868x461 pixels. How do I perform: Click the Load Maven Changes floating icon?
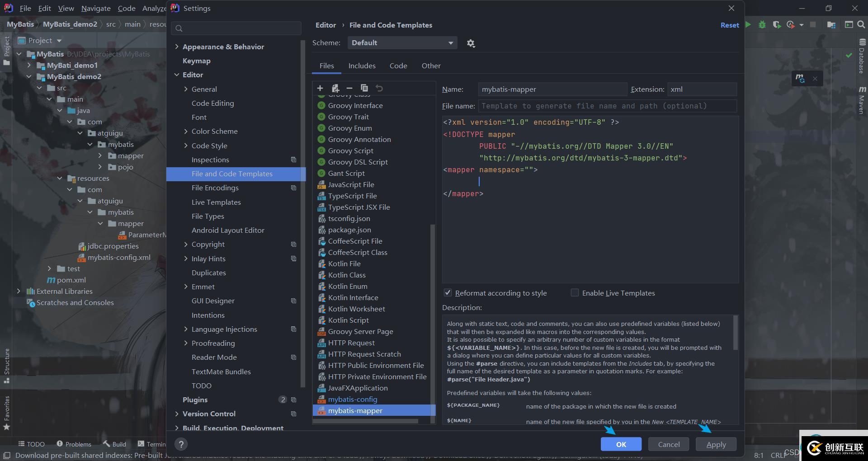[x=800, y=78]
